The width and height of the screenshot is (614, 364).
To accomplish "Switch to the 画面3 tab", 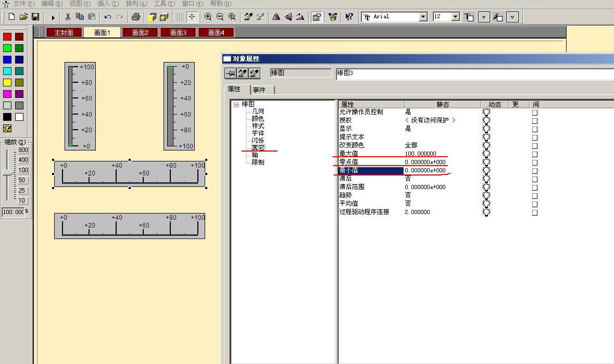I will click(178, 32).
